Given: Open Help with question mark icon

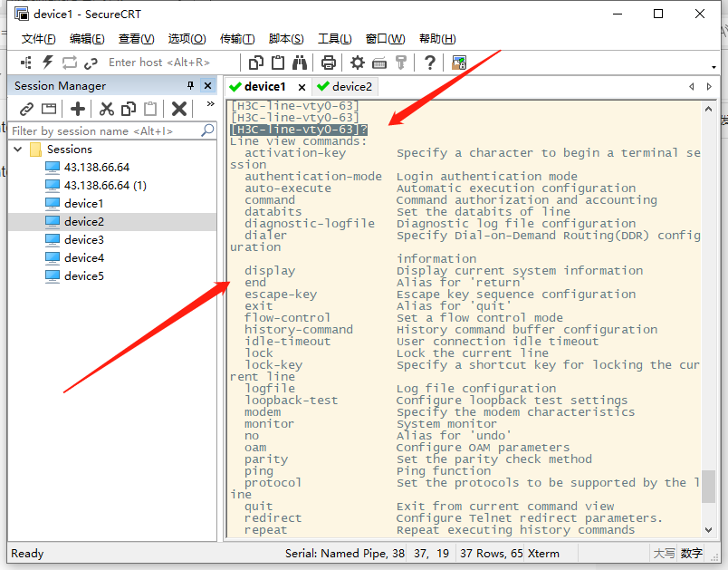Looking at the screenshot, I should [430, 63].
